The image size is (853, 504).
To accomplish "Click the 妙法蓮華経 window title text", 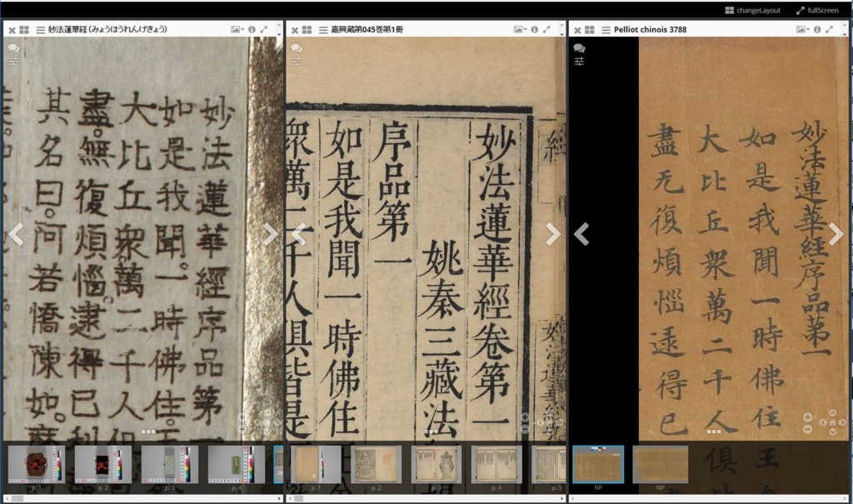I will (107, 30).
